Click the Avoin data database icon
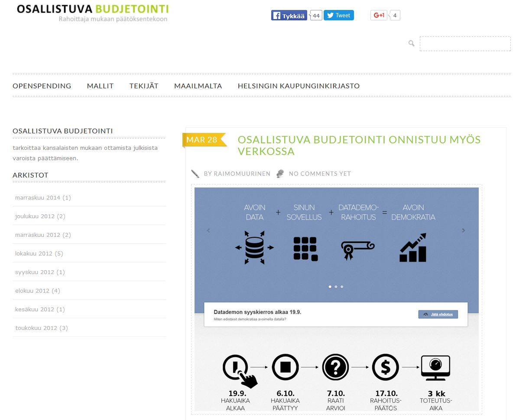 (254, 248)
